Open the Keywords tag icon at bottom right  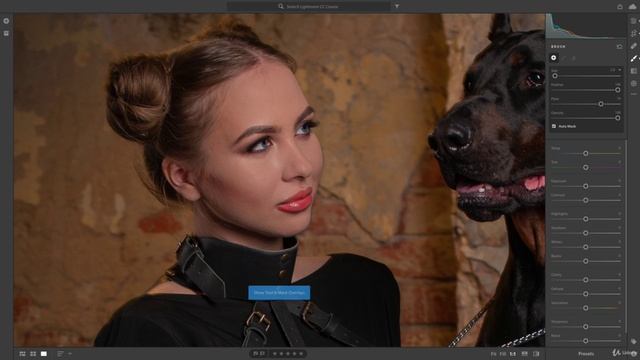tap(633, 341)
